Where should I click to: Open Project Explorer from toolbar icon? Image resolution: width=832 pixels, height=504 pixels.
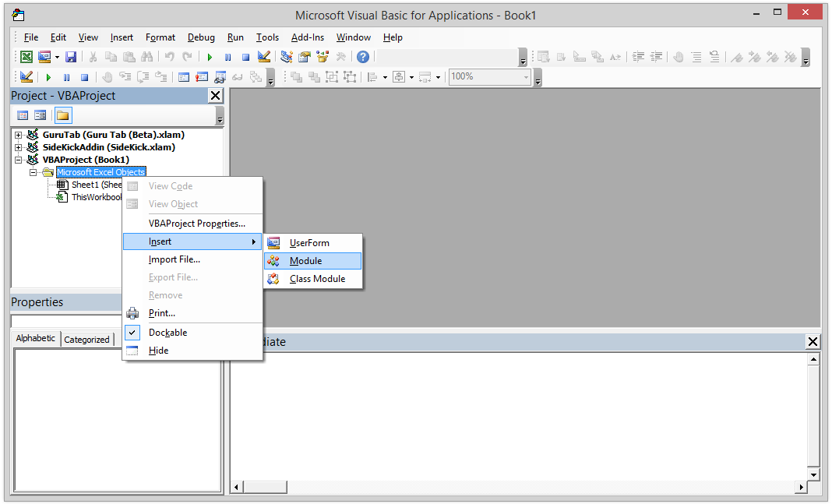pos(287,57)
